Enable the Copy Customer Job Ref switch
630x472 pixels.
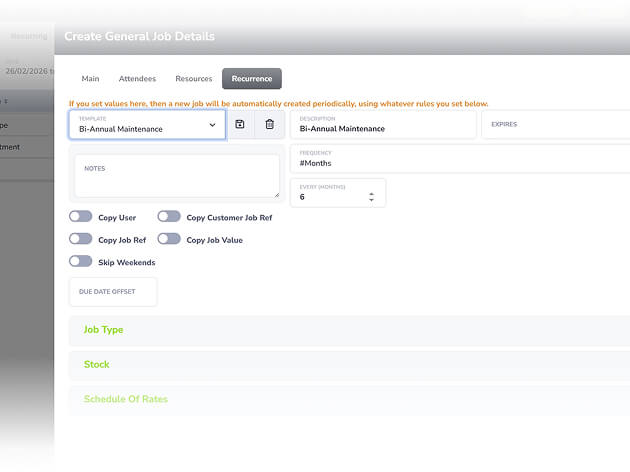coord(169,217)
